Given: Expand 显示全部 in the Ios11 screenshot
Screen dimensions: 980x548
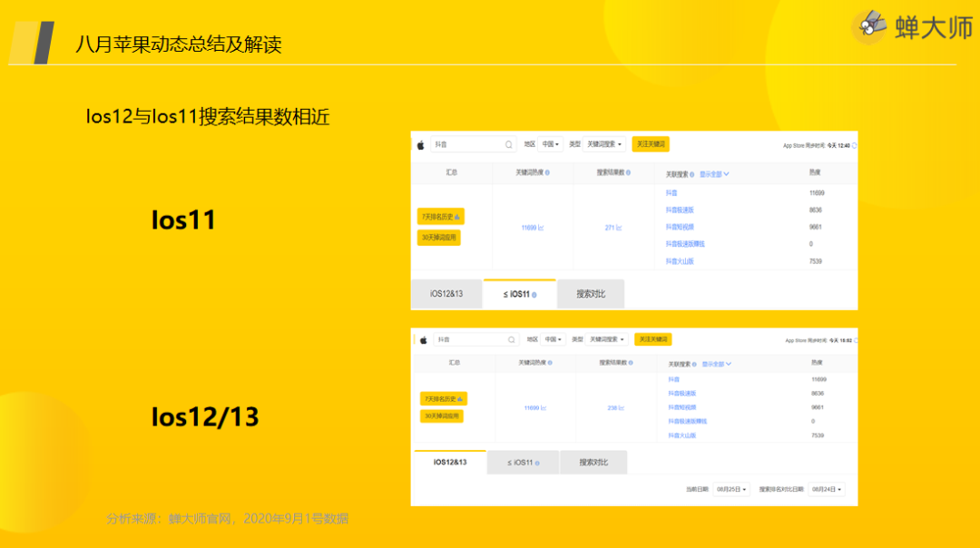Looking at the screenshot, I should [x=714, y=174].
